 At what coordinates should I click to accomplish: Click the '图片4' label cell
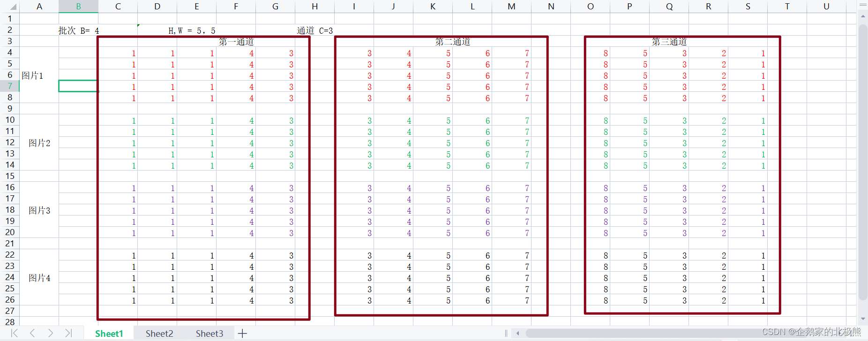coord(39,278)
